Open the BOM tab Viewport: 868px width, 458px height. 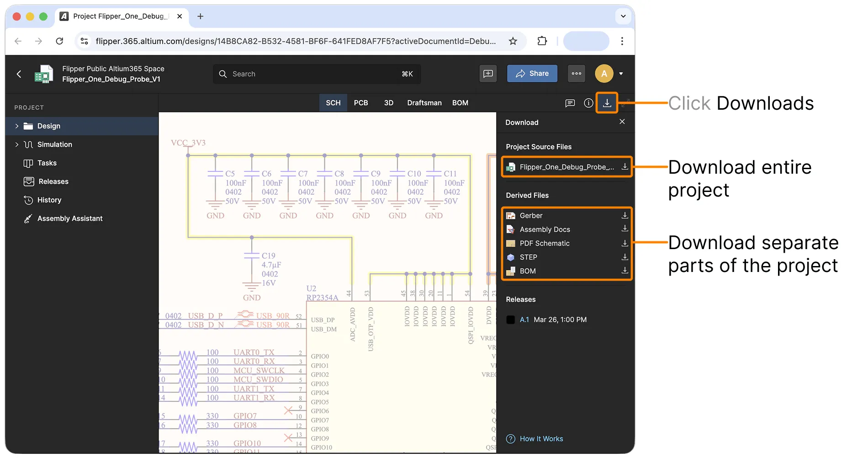[x=460, y=103]
